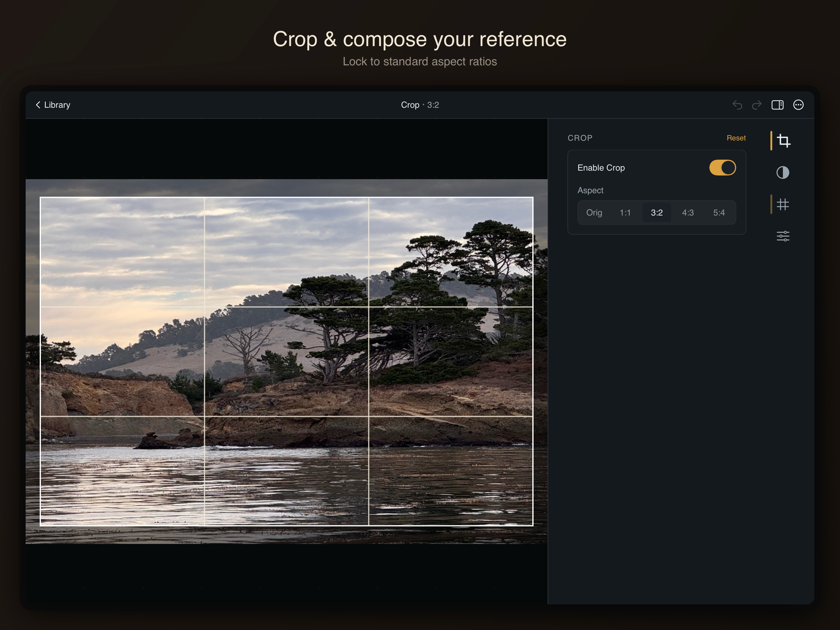
Task: Select the Crop tool icon
Action: 784,141
